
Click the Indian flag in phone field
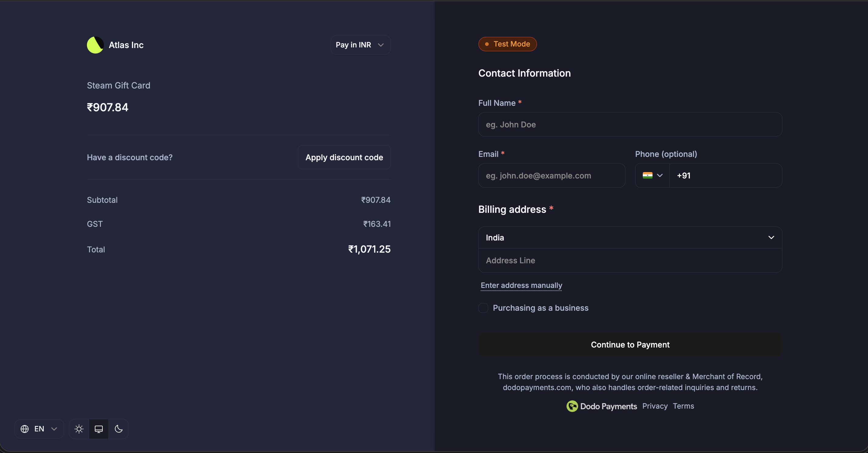coord(648,175)
